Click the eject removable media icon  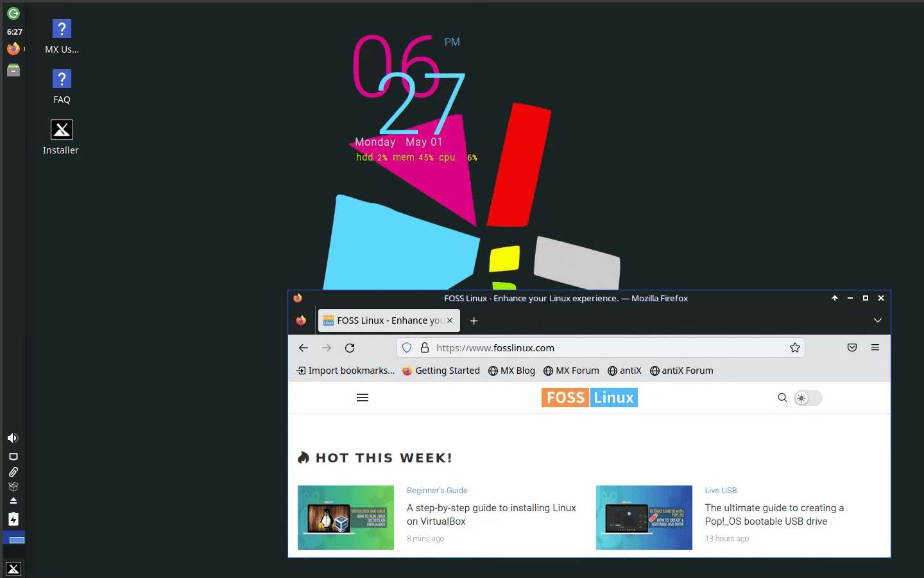13,501
